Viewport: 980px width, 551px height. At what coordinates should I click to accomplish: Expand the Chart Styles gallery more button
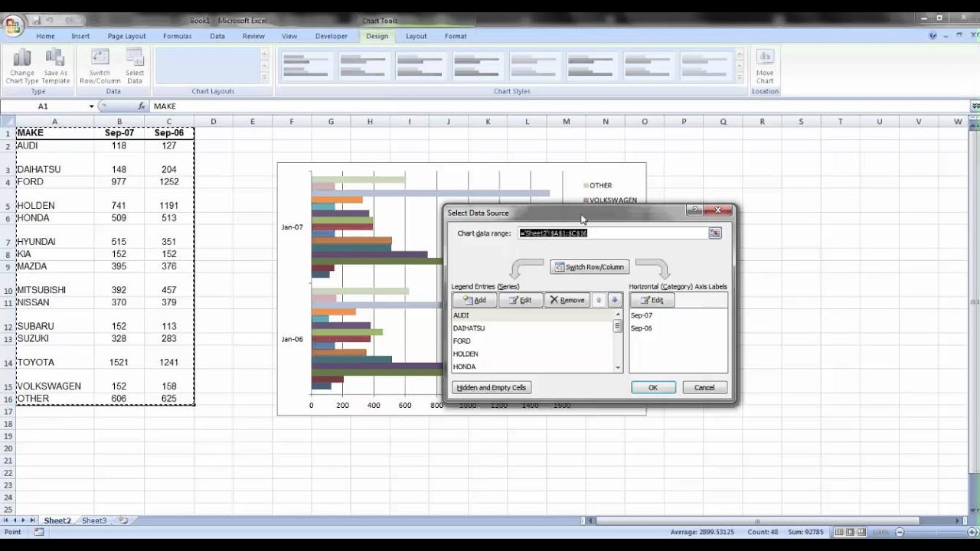[740, 77]
